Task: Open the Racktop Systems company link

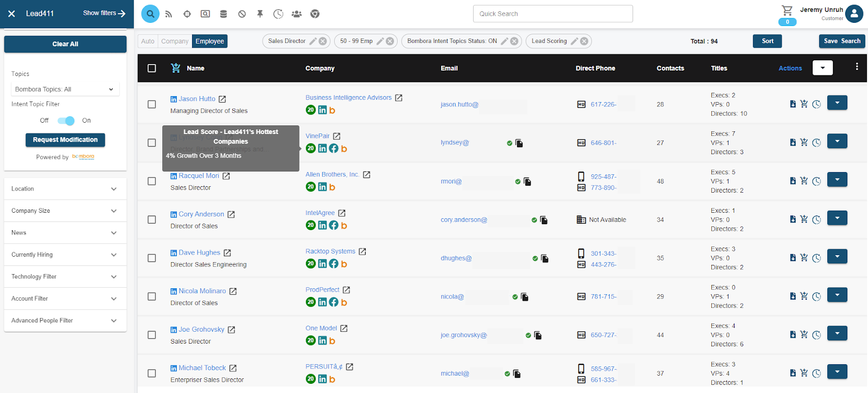Action: pyautogui.click(x=330, y=251)
